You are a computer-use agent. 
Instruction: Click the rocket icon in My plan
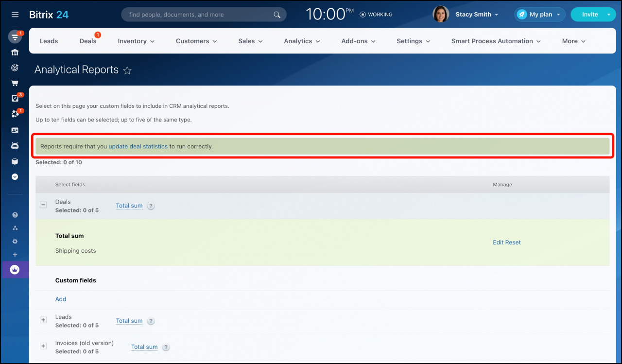tap(522, 15)
